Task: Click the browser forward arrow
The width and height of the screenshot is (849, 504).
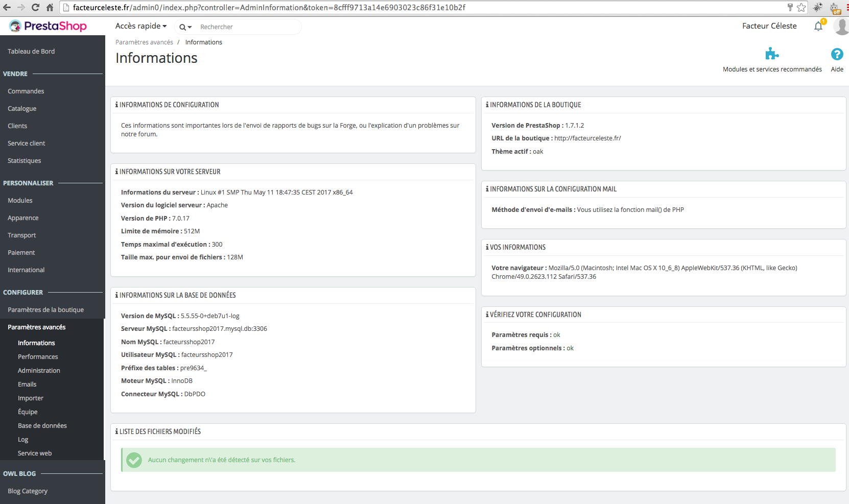Action: 21,8
